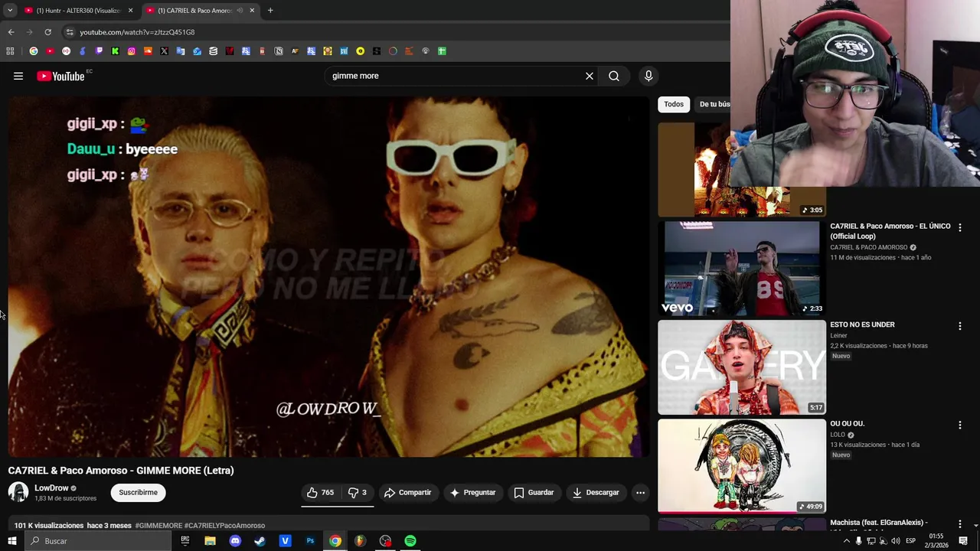Open EL ÚNICO Vevo video thumbnail
Screen dimensions: 980x551
[x=742, y=269]
